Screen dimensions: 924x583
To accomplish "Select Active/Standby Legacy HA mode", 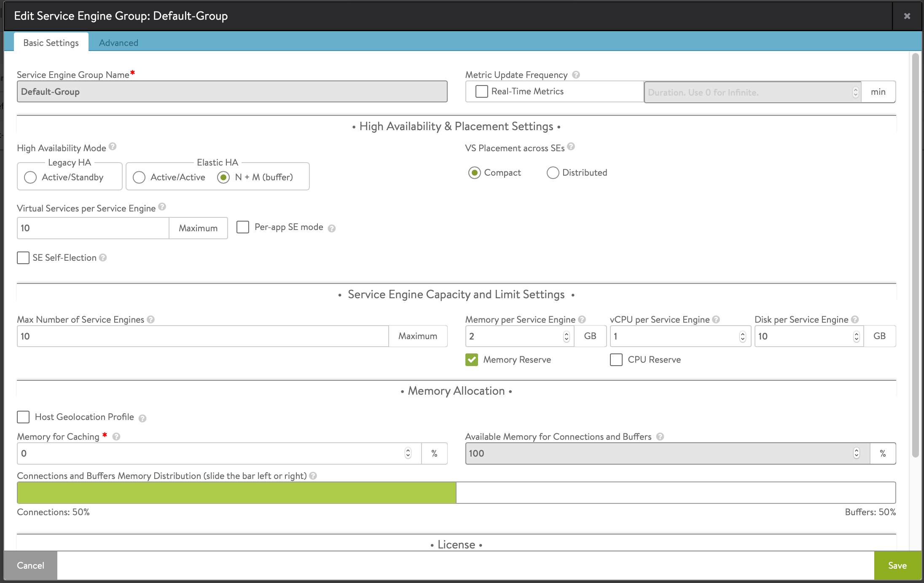I will [30, 177].
